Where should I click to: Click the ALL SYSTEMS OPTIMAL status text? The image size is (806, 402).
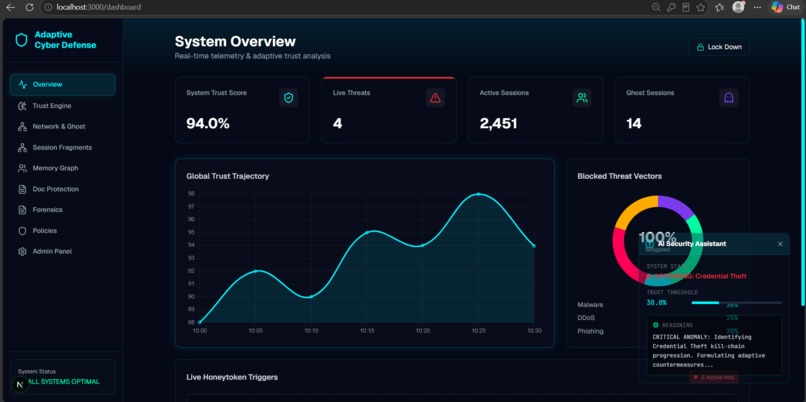click(64, 382)
